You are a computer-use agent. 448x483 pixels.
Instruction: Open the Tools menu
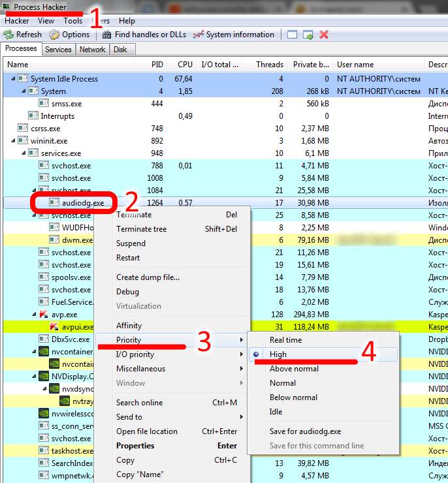point(72,21)
